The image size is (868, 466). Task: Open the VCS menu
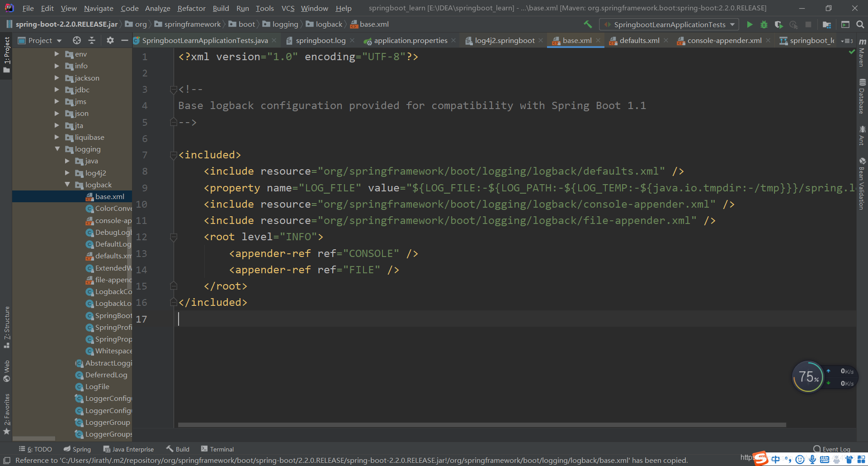[288, 8]
